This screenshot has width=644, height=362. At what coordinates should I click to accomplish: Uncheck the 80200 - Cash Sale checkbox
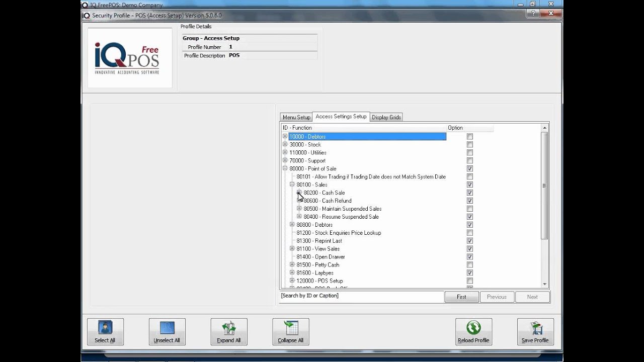470,193
